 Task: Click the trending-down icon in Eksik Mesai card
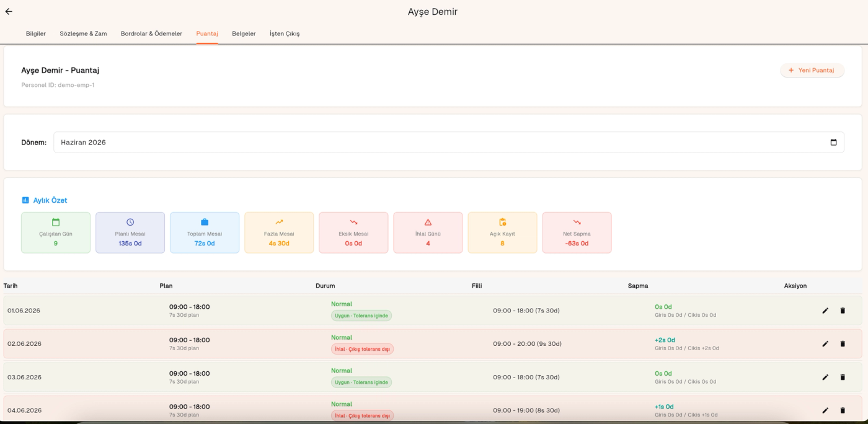click(353, 222)
